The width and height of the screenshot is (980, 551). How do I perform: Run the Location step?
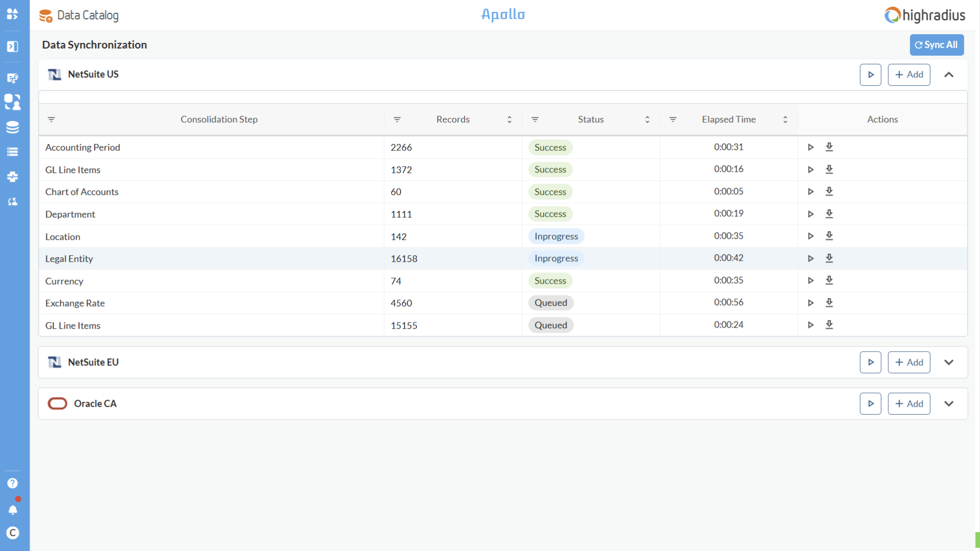811,236
